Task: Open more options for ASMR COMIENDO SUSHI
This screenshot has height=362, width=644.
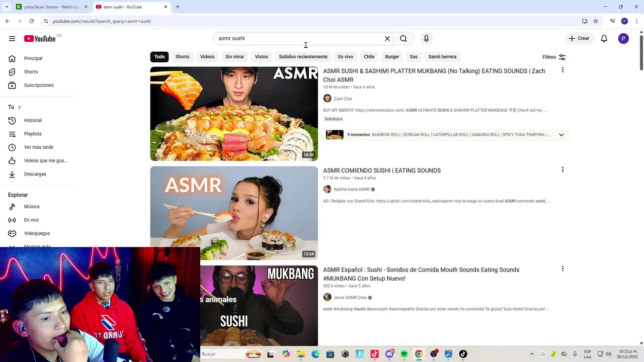Action: coord(562,170)
